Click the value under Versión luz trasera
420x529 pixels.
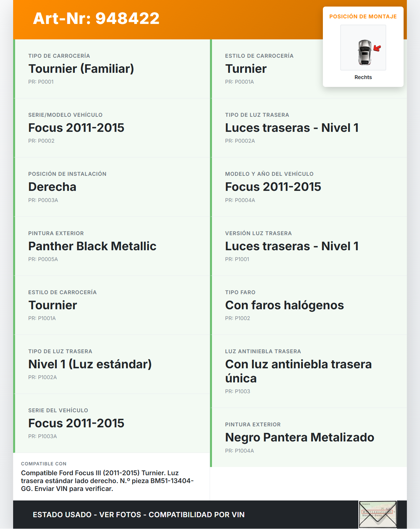tap(291, 246)
